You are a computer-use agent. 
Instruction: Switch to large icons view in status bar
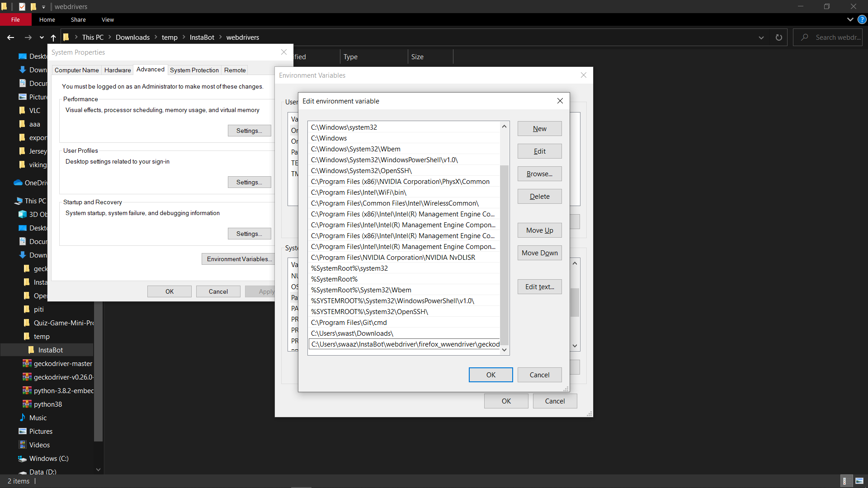(859, 481)
